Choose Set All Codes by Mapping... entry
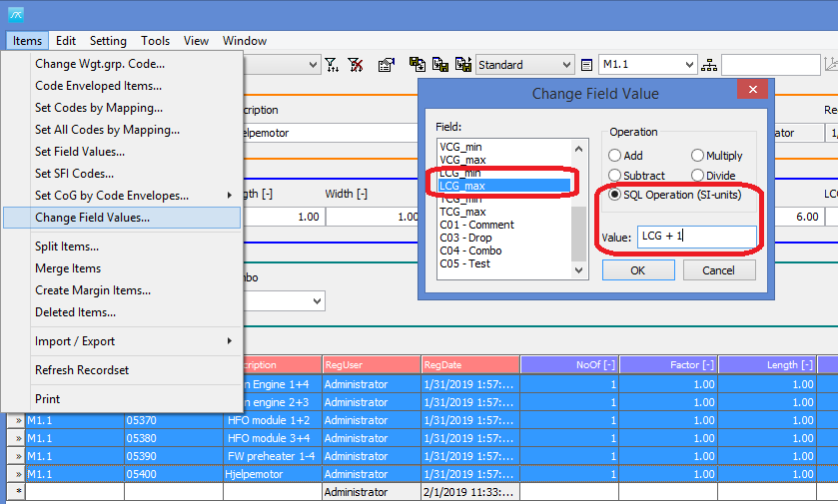The height and width of the screenshot is (504, 838). tap(122, 130)
